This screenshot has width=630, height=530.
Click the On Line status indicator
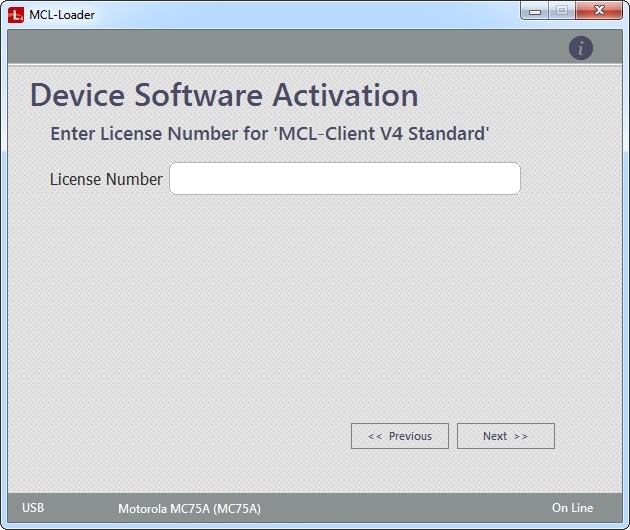tap(572, 508)
